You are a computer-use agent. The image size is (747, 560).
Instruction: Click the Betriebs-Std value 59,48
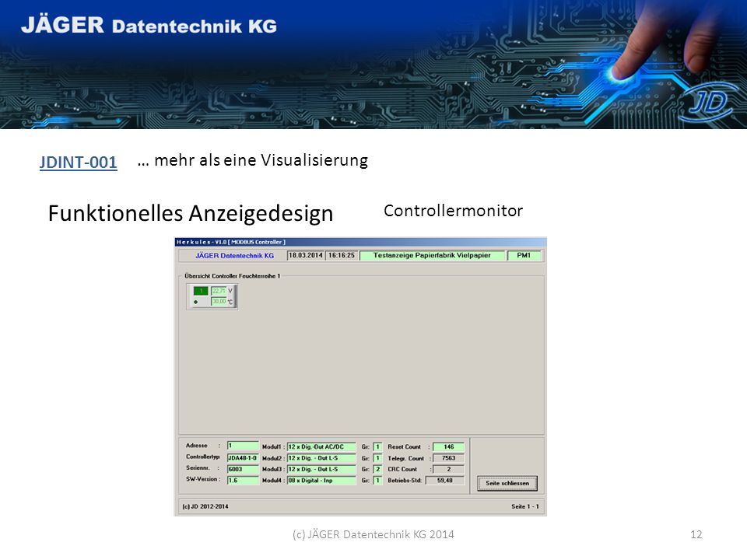coord(445,481)
